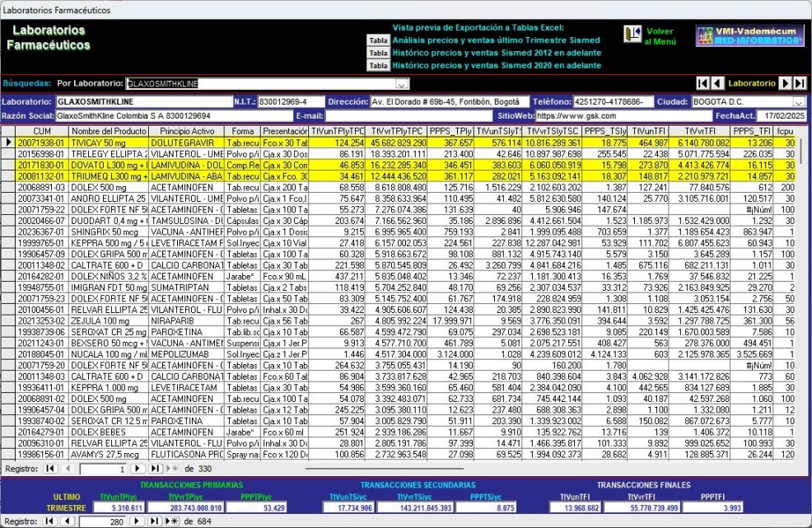812x528 pixels.
Task: Open Tabla for Histórico Sismed 2020 en adelante
Action: pyautogui.click(x=378, y=65)
